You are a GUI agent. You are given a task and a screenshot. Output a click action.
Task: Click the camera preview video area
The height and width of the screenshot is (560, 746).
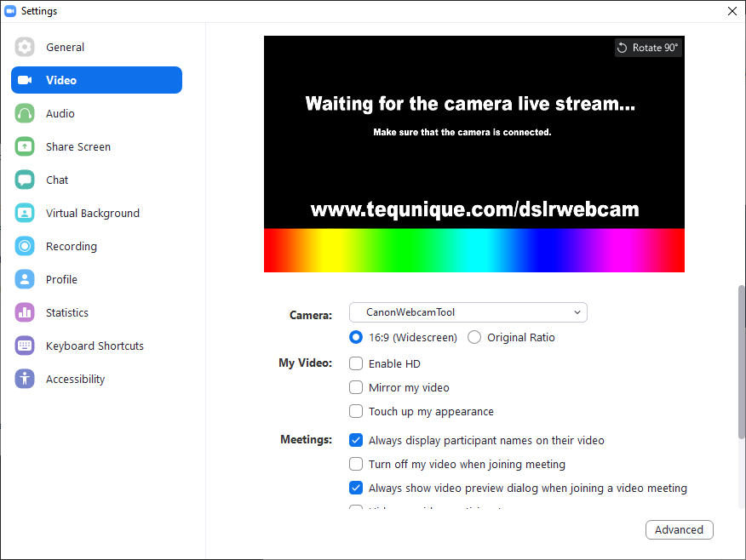click(474, 154)
